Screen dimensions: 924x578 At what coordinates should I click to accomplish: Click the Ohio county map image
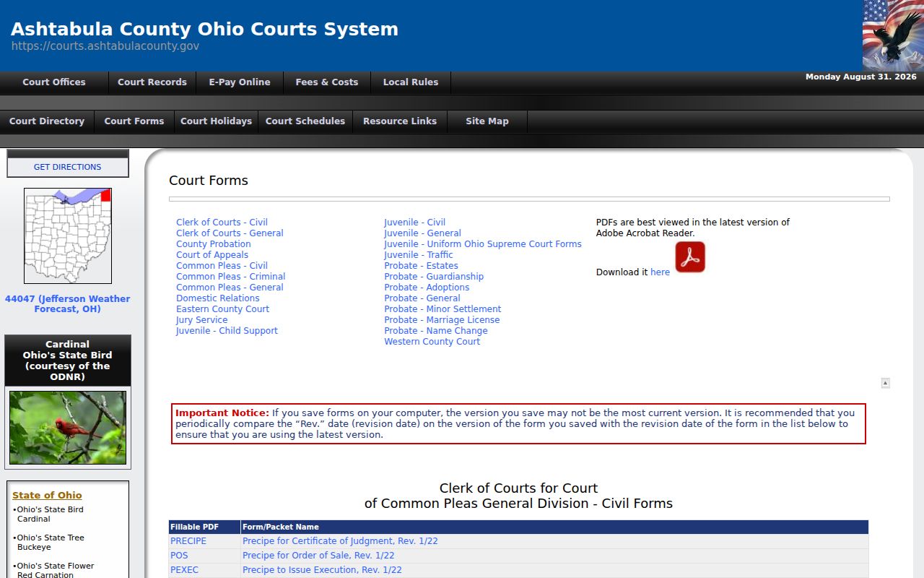(x=68, y=236)
